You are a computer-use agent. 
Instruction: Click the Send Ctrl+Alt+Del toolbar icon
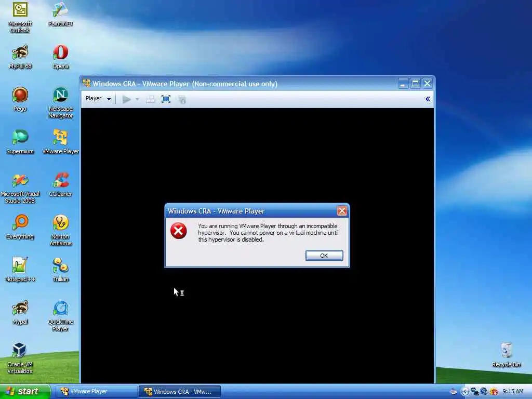[150, 99]
